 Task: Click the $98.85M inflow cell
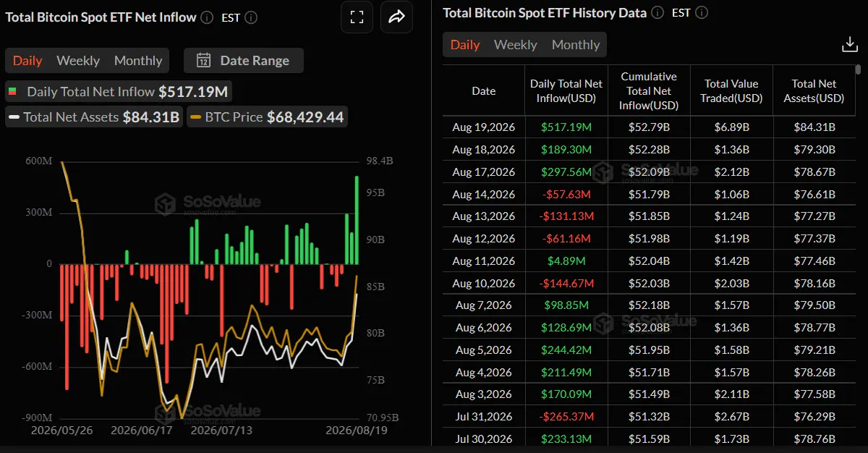pos(566,305)
